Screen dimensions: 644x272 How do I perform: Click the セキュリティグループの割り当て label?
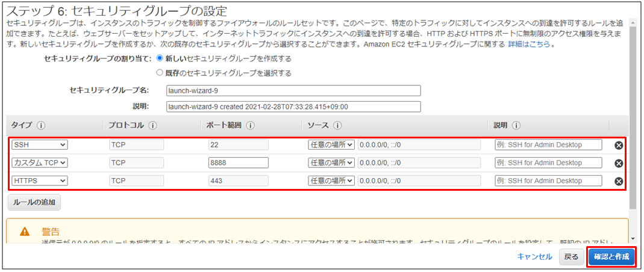click(98, 58)
